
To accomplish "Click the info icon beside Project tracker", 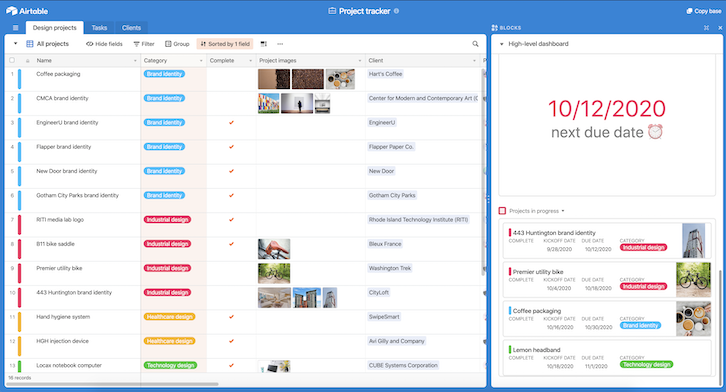I will [x=396, y=11].
